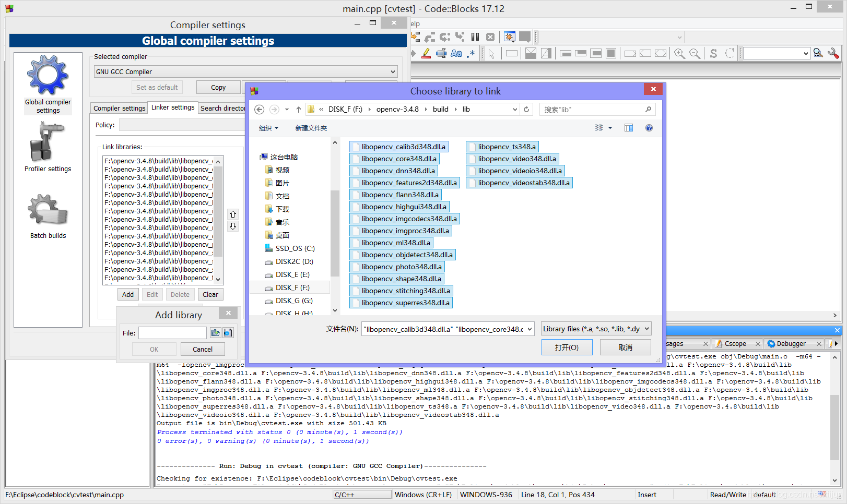Click the selection pointer tool icon

[x=491, y=53]
